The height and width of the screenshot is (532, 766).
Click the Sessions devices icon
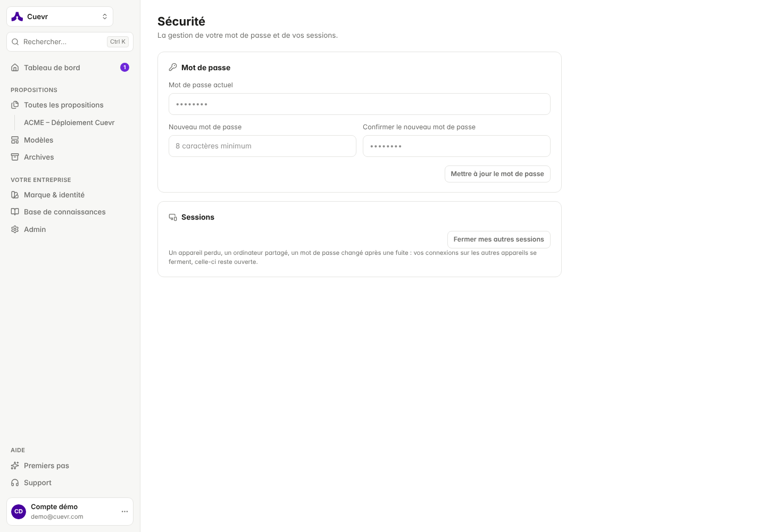[x=173, y=217]
